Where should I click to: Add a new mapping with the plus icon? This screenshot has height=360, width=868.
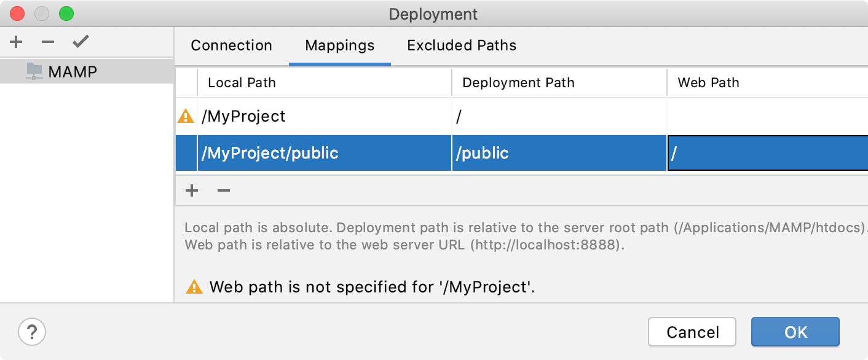click(x=191, y=190)
